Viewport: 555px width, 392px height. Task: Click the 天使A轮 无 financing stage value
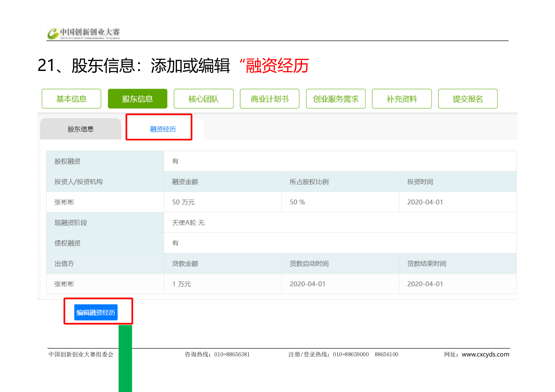tap(188, 223)
